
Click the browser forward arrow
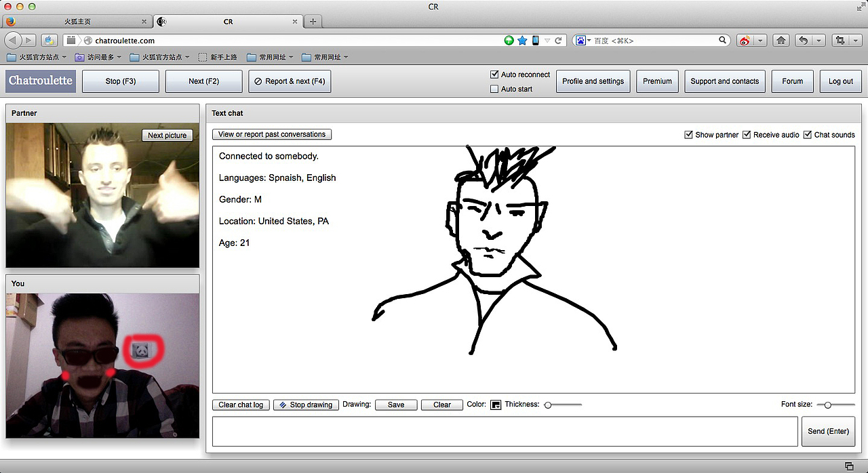[x=28, y=41]
